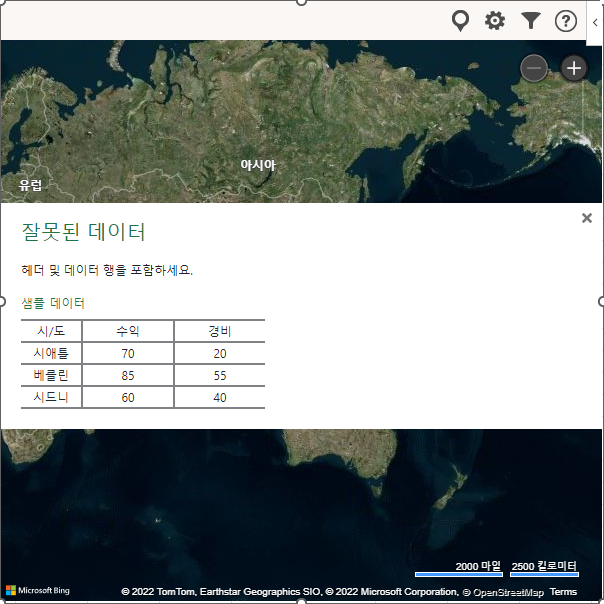
Task: Zoom in with the plus button
Action: (x=574, y=68)
